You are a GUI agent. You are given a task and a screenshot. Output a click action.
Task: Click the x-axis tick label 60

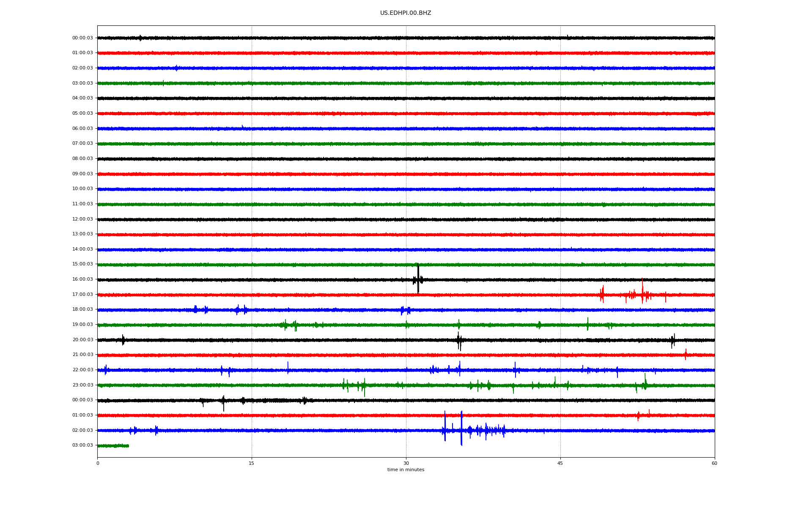click(714, 463)
